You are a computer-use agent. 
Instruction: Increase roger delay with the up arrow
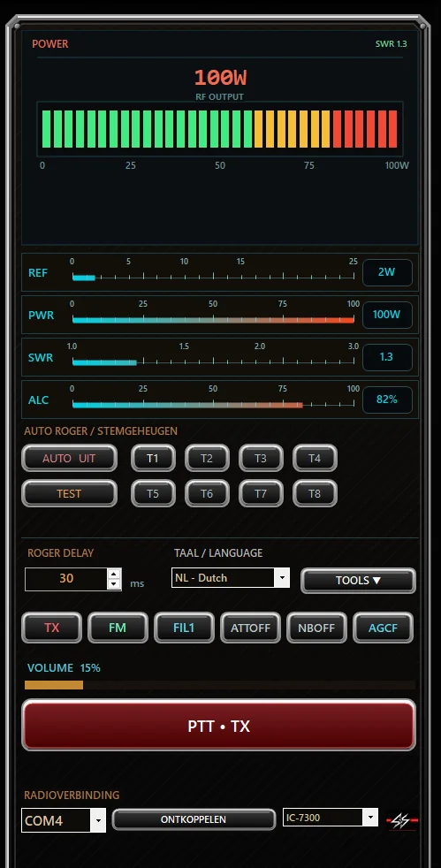point(114,574)
